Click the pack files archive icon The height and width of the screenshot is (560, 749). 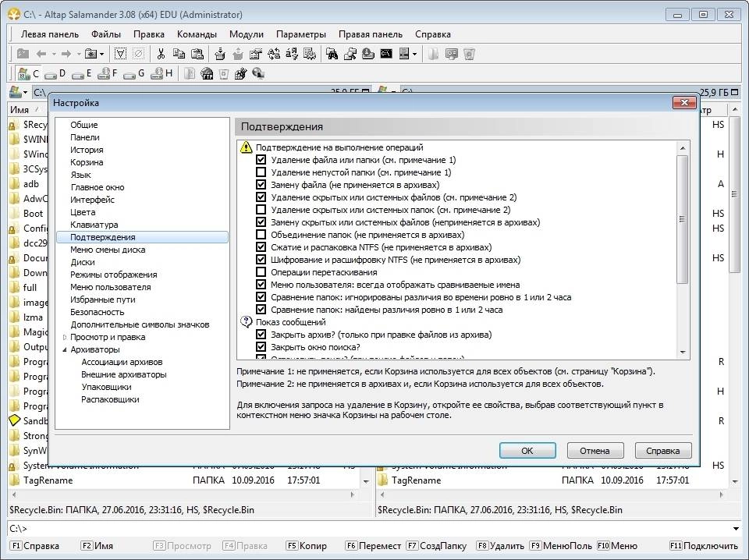point(220,54)
